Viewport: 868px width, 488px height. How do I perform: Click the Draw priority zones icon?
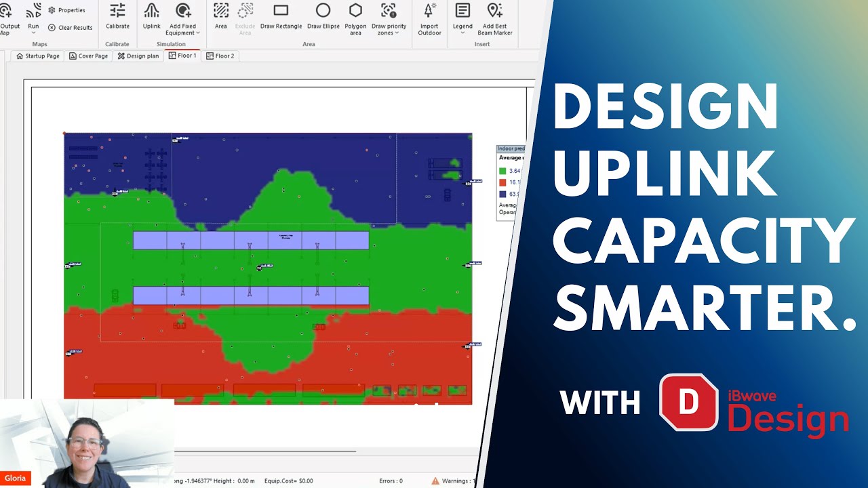(389, 11)
